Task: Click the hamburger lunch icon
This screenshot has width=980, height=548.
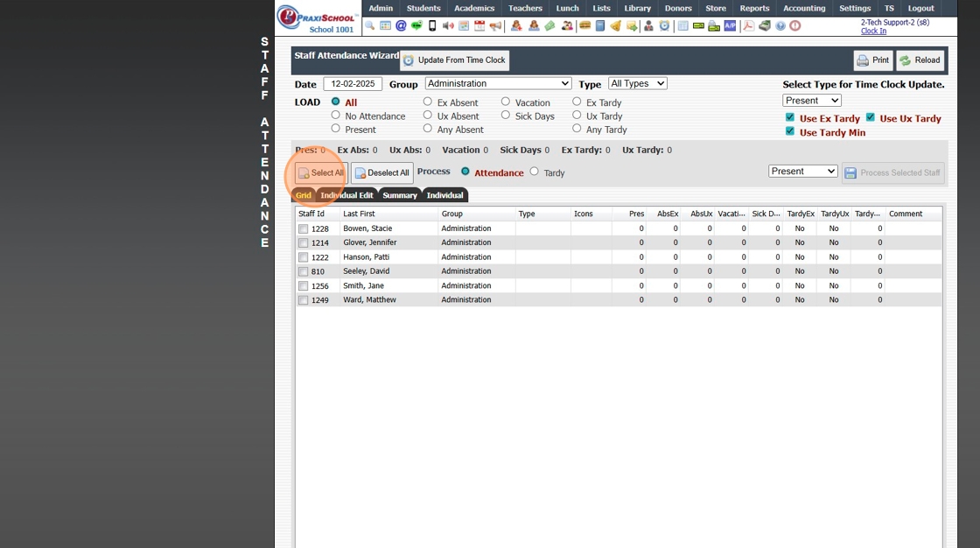Action: (585, 25)
